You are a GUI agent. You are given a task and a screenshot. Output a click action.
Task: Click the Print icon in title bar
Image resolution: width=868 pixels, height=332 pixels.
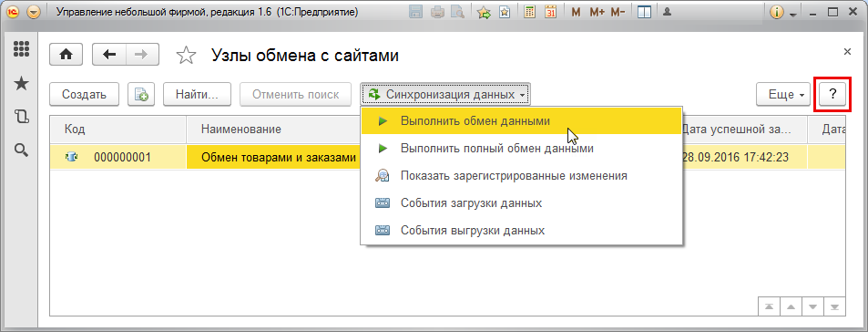438,12
